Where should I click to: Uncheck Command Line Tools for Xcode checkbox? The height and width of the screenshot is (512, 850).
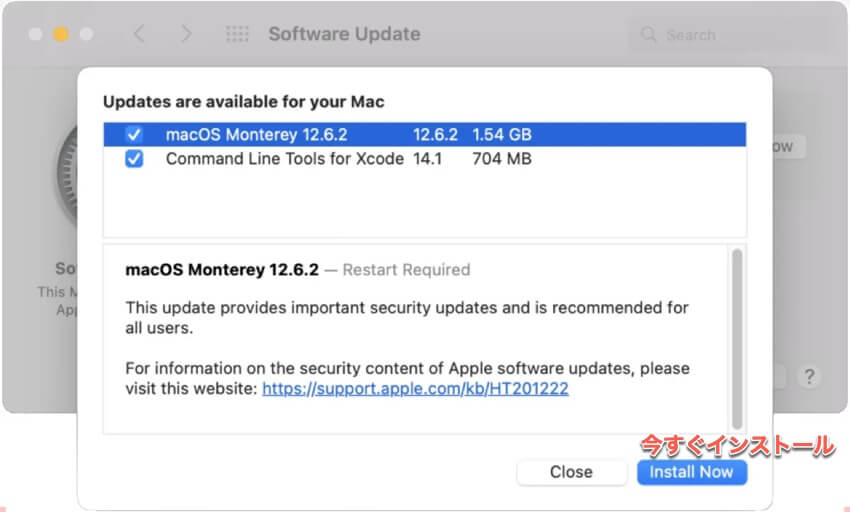[x=134, y=159]
